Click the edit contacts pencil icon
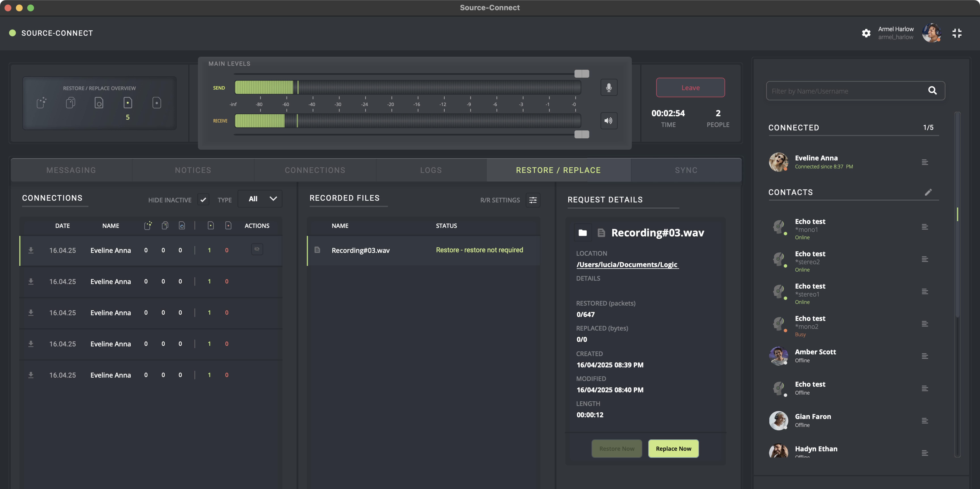 pos(928,192)
